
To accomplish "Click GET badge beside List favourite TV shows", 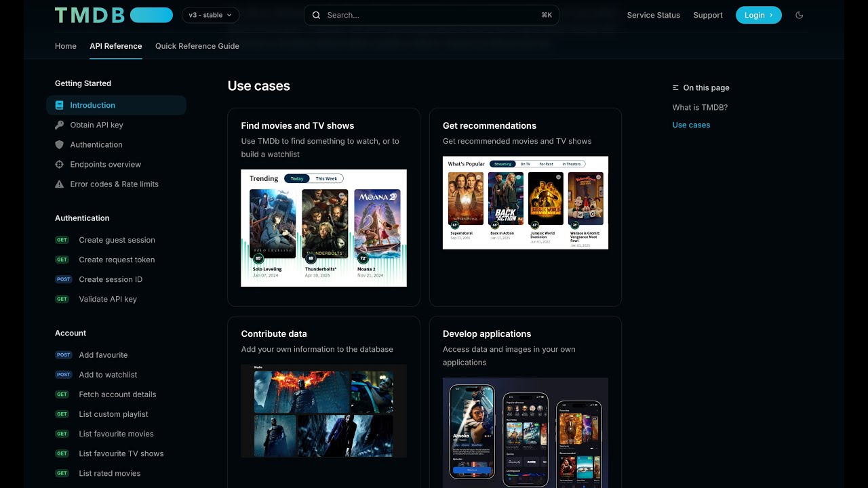I will pyautogui.click(x=62, y=453).
